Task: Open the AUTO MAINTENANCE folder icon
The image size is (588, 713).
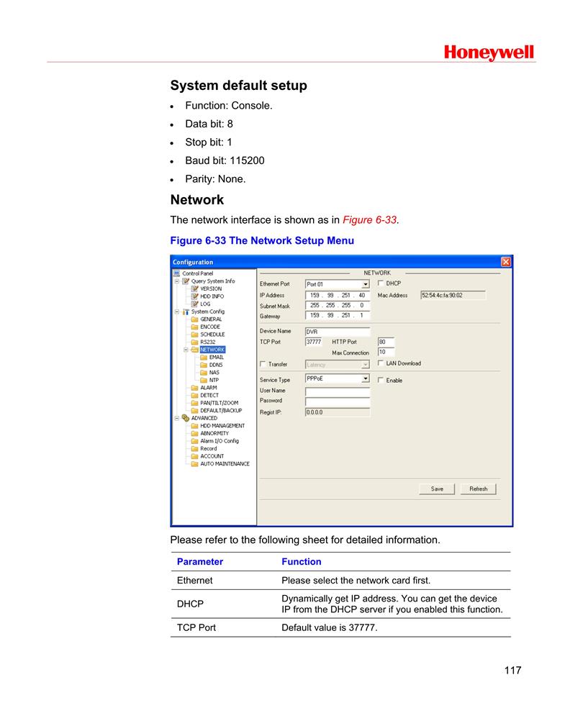Action: [194, 464]
